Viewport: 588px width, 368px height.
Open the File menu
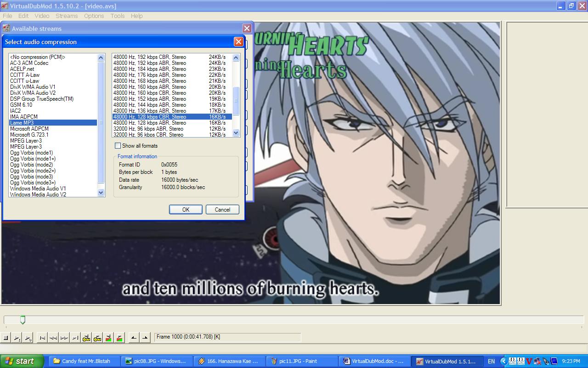click(x=7, y=16)
